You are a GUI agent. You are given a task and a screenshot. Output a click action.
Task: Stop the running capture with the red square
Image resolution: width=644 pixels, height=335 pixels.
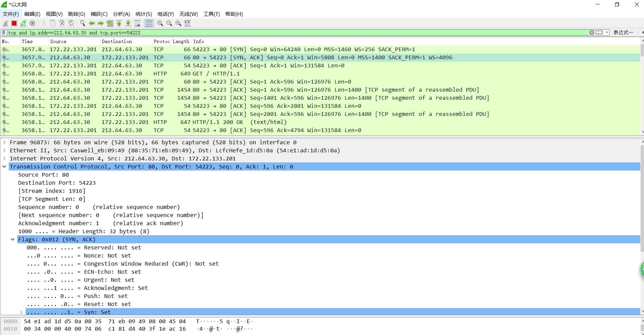click(14, 23)
